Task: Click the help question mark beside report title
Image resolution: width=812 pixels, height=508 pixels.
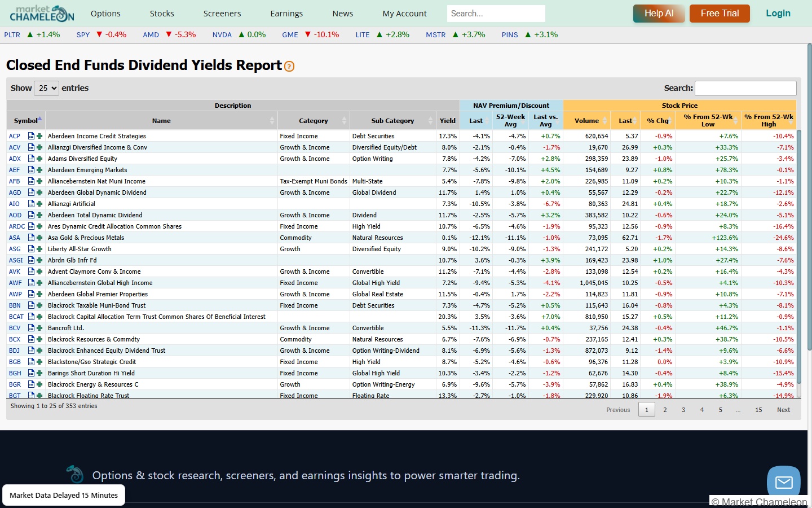Action: click(289, 67)
